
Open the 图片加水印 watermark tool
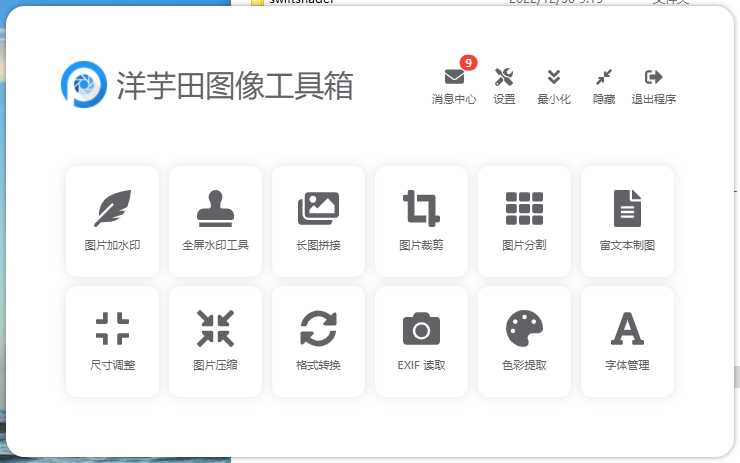coord(112,221)
